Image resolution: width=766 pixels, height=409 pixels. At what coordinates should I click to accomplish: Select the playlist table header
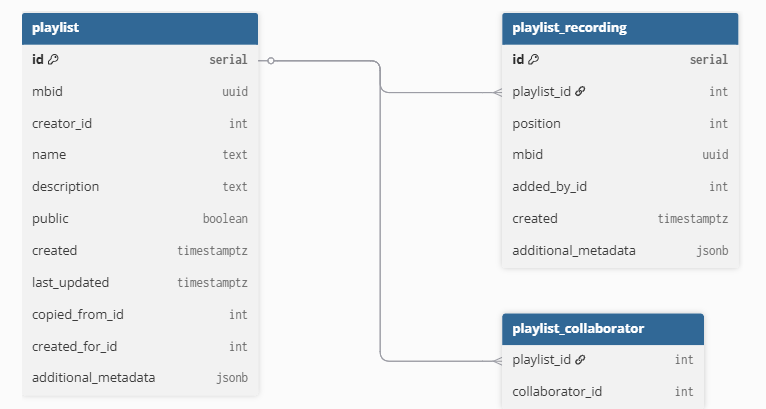140,28
